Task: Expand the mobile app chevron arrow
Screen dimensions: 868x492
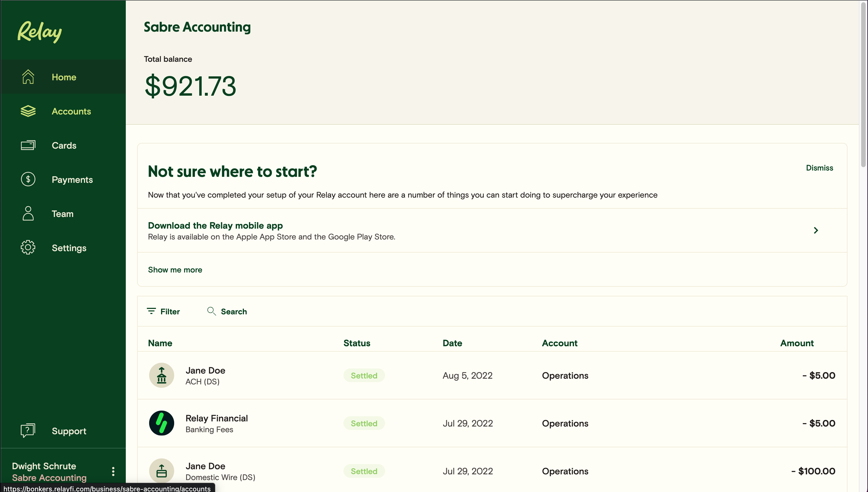Action: pyautogui.click(x=816, y=230)
